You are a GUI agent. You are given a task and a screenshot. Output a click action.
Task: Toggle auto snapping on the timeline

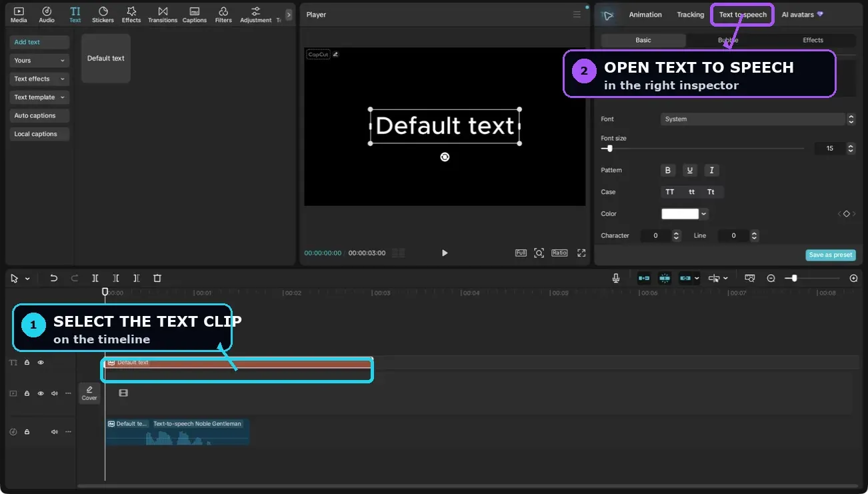pyautogui.click(x=665, y=278)
